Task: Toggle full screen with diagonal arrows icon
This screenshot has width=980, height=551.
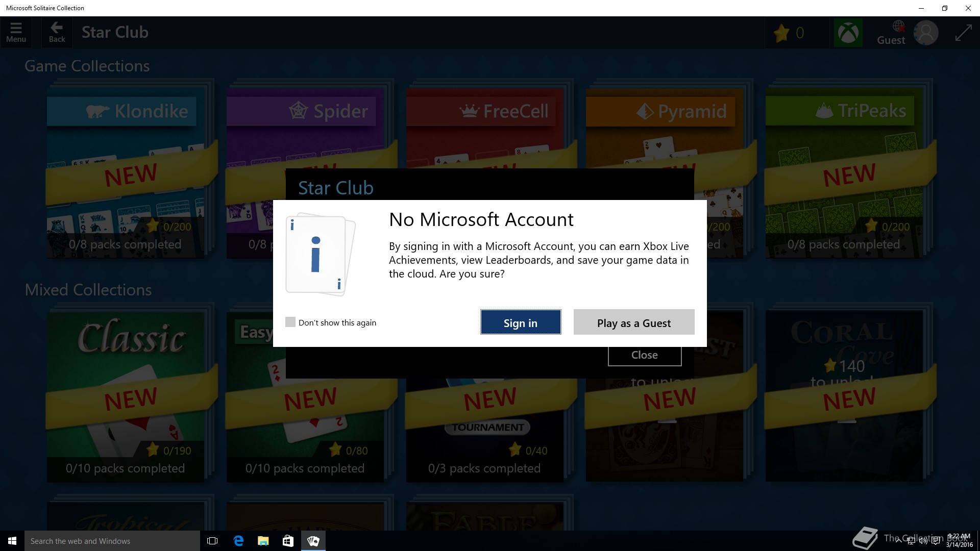Action: click(x=963, y=33)
